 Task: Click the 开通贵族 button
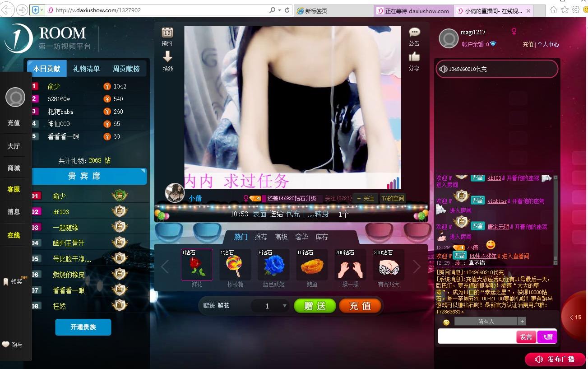pyautogui.click(x=83, y=327)
